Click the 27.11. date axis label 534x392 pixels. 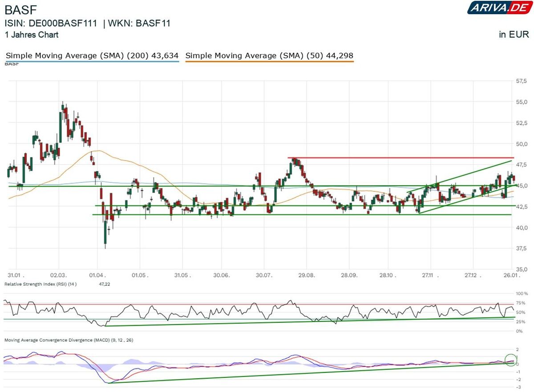click(430, 275)
